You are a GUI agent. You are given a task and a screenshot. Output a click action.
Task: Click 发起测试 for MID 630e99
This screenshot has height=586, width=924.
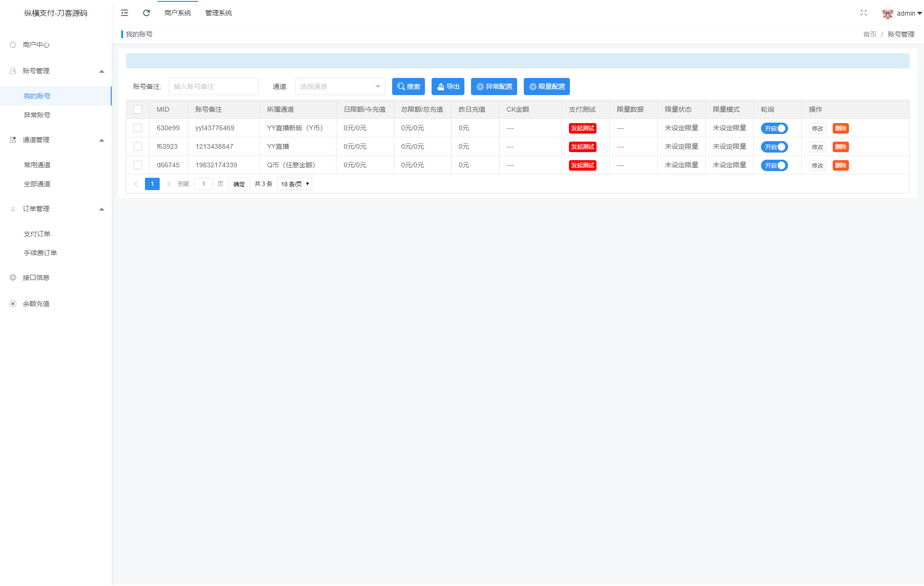coord(583,128)
